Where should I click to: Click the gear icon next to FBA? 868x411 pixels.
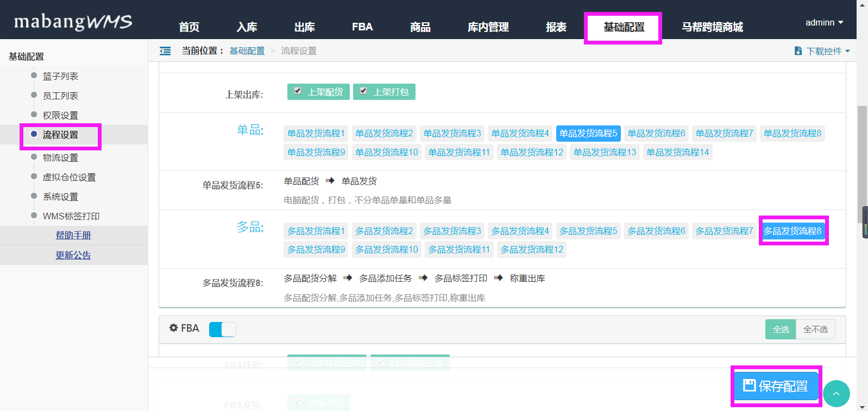point(174,328)
